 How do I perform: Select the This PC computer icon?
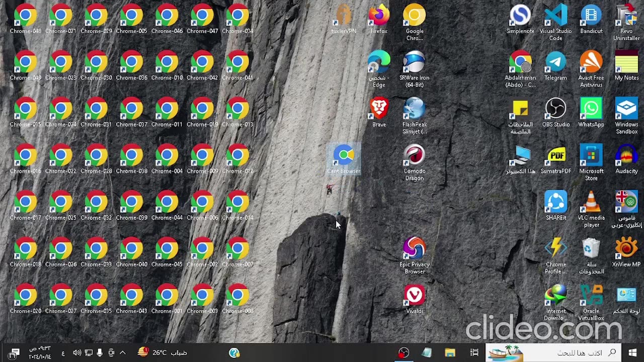(x=520, y=159)
